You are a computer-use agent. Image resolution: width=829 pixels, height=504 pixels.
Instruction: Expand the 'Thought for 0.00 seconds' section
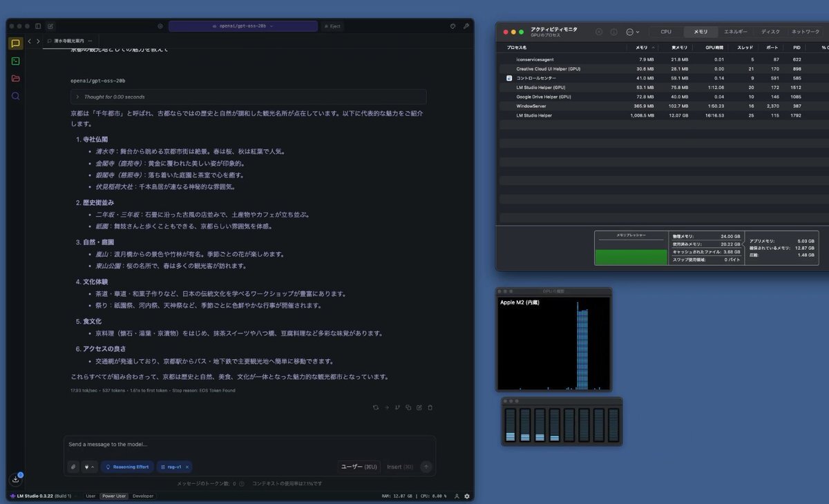[x=248, y=97]
